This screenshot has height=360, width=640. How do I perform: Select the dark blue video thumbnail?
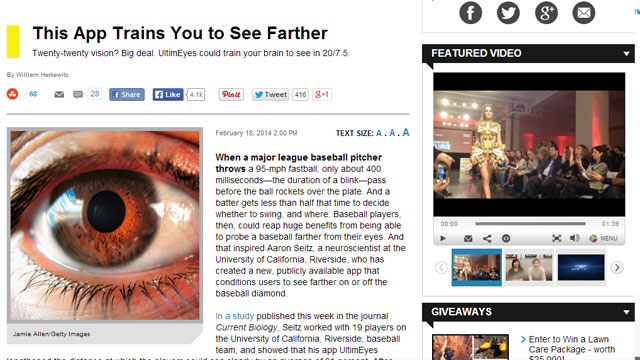point(581,267)
